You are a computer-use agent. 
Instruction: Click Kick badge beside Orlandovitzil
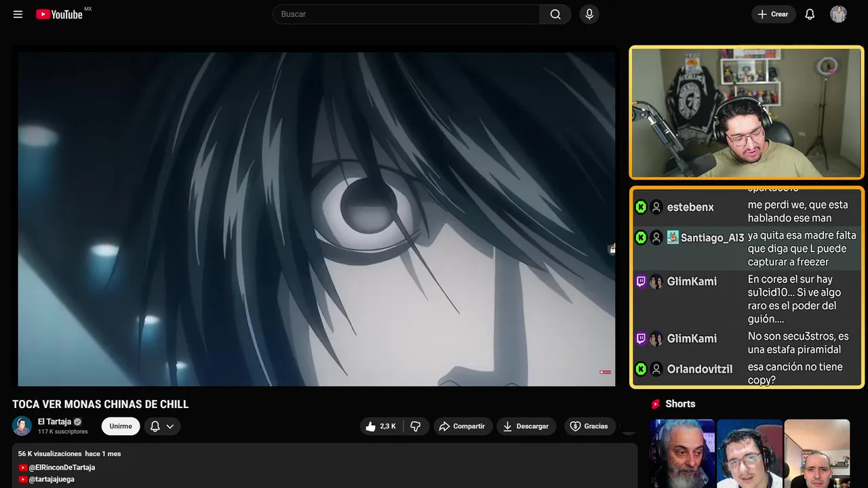tap(641, 369)
